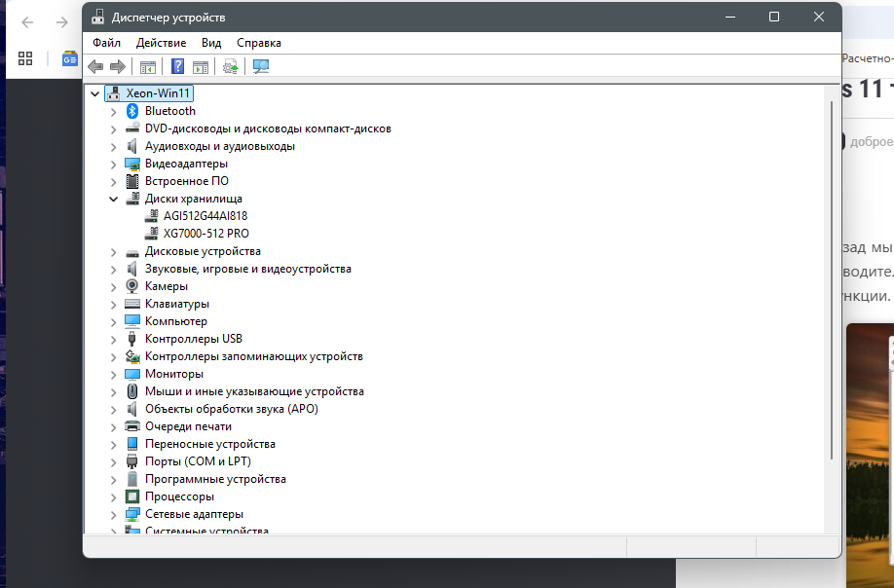The image size is (894, 588).
Task: Click the Device Manager title bar icon
Action: [x=98, y=18]
